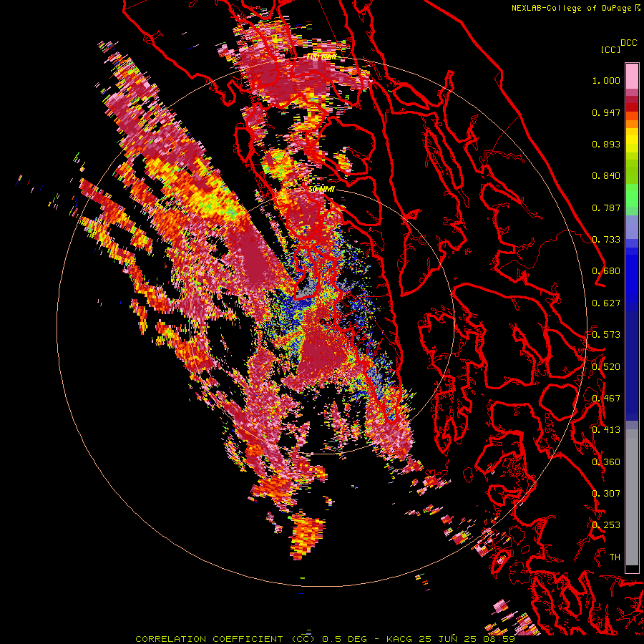Screen dimensions: 644x644
Task: Select the 0.360 scale value
Action: tap(606, 462)
